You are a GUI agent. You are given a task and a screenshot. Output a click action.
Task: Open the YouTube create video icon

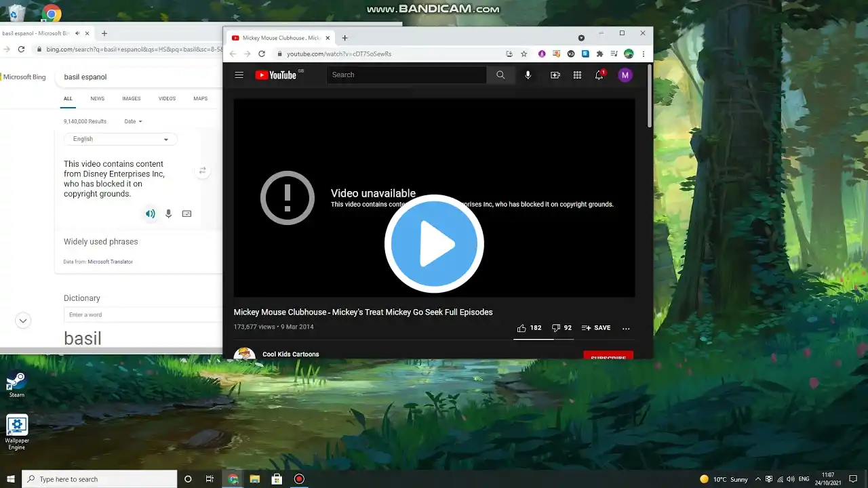click(555, 75)
